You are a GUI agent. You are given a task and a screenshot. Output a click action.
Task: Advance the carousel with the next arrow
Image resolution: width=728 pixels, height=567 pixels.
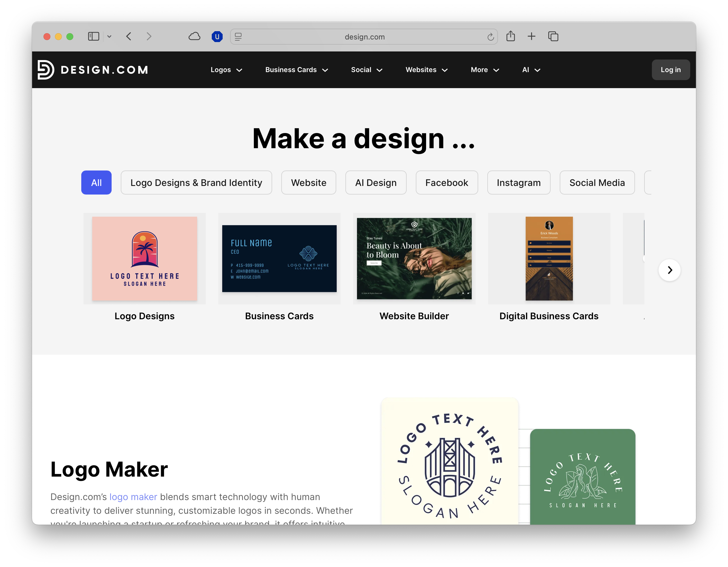coord(669,270)
